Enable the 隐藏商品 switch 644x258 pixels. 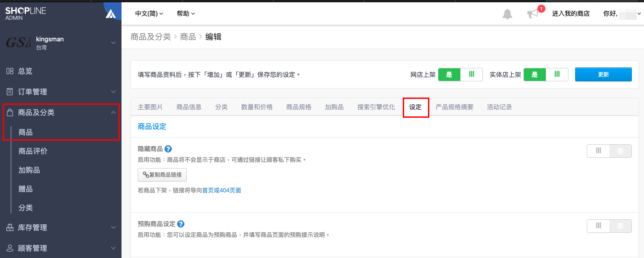point(609,151)
